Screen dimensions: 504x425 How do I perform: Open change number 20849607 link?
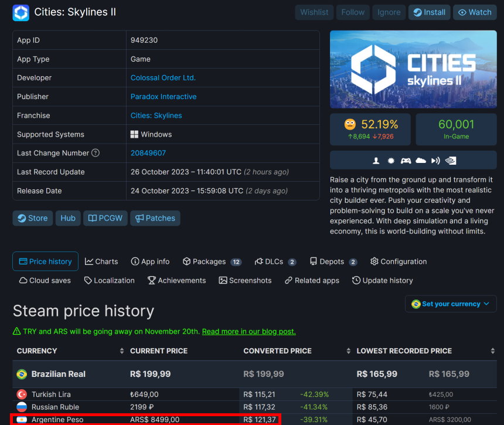[x=148, y=153]
